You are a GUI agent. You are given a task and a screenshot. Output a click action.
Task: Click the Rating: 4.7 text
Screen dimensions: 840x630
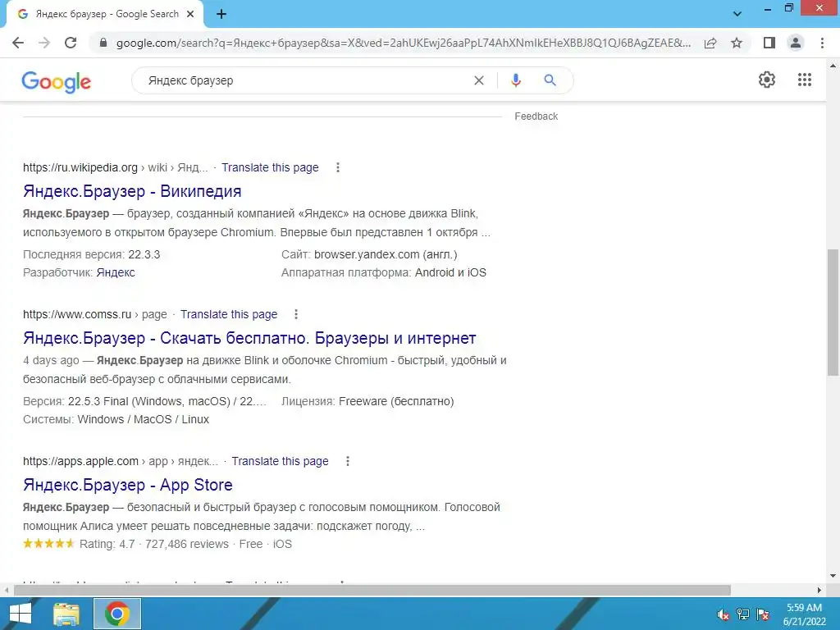107,545
